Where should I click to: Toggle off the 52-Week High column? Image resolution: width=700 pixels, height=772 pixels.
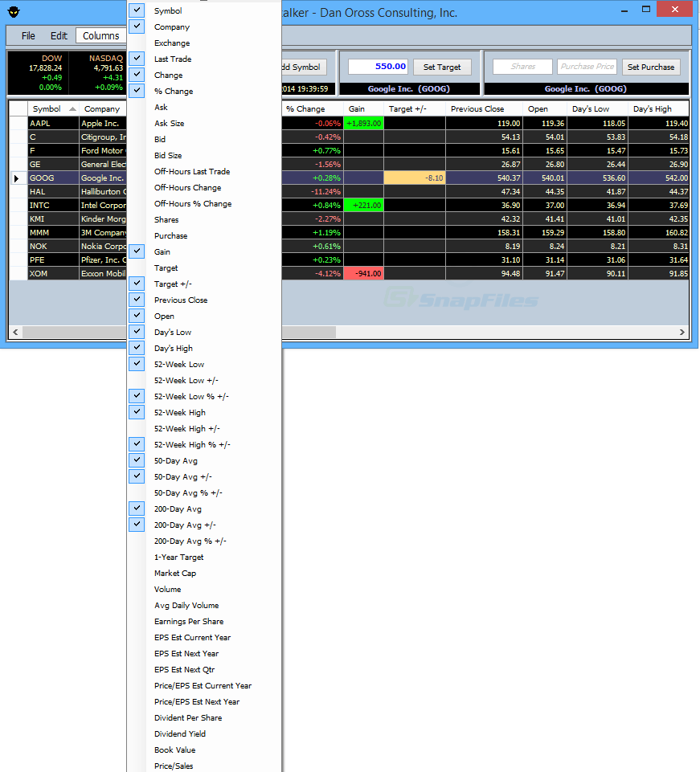[136, 411]
